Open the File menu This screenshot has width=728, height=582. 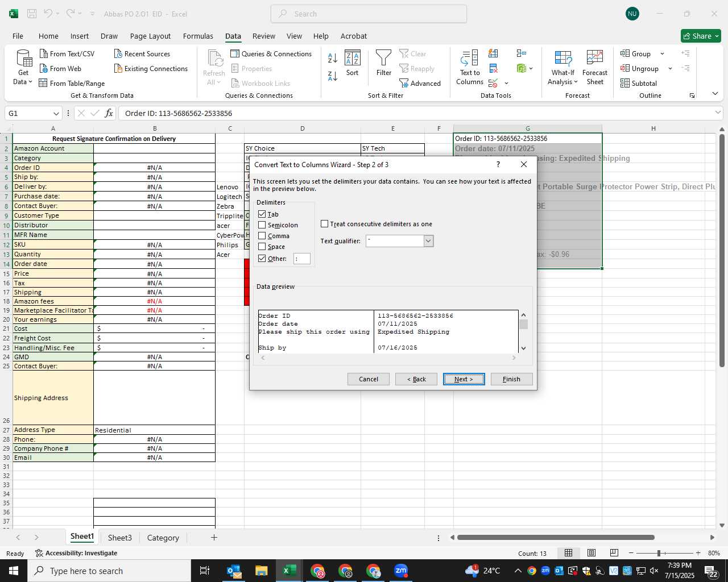coord(18,36)
